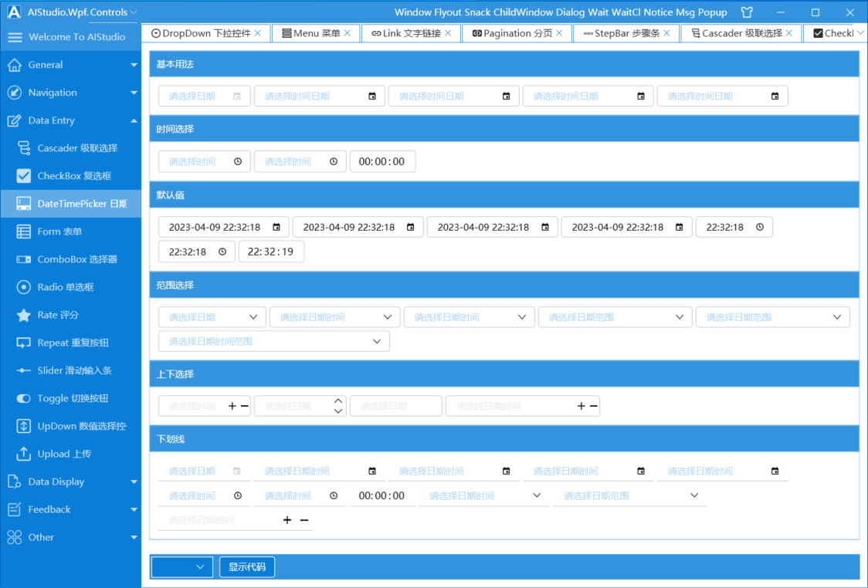Click the 22:32:19 default time box
The image size is (868, 588).
[271, 252]
